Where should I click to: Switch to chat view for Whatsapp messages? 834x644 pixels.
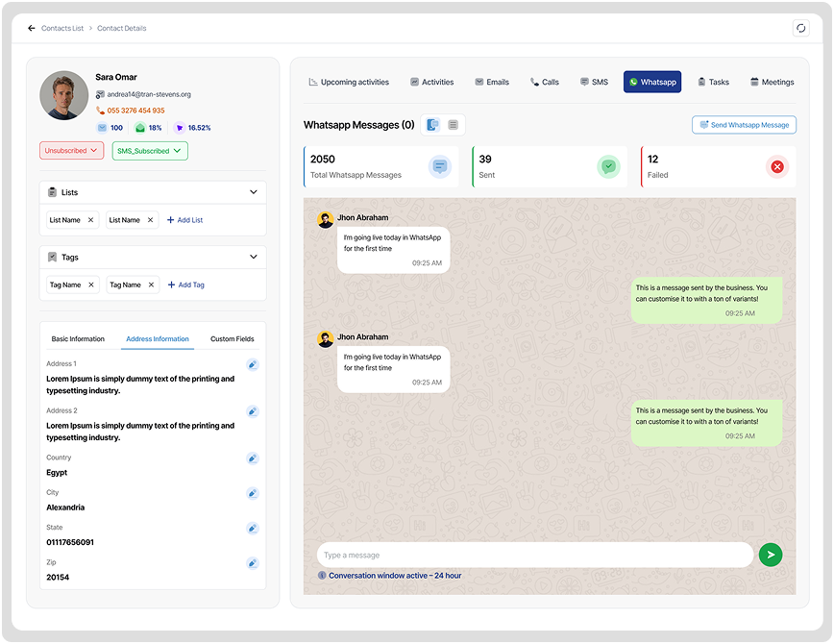(x=432, y=125)
